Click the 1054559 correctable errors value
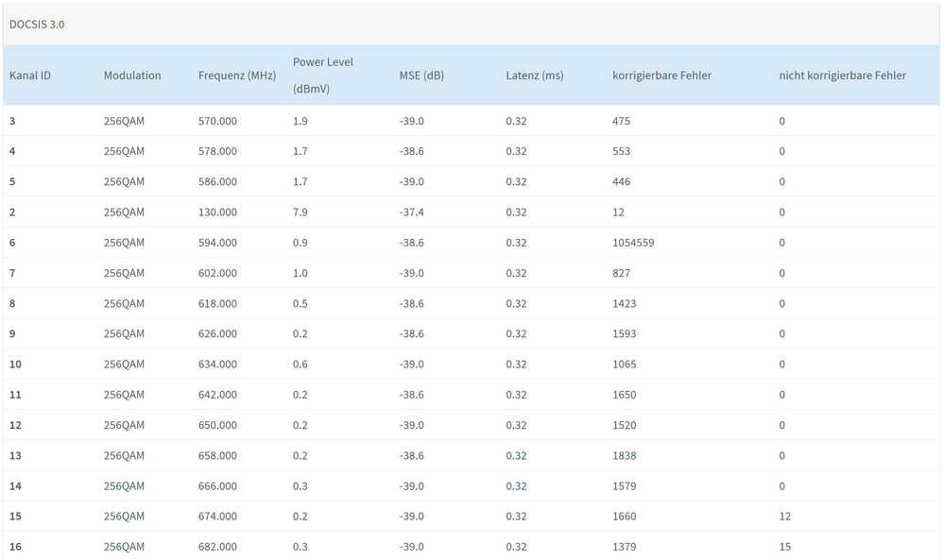The height and width of the screenshot is (560, 944). point(633,243)
